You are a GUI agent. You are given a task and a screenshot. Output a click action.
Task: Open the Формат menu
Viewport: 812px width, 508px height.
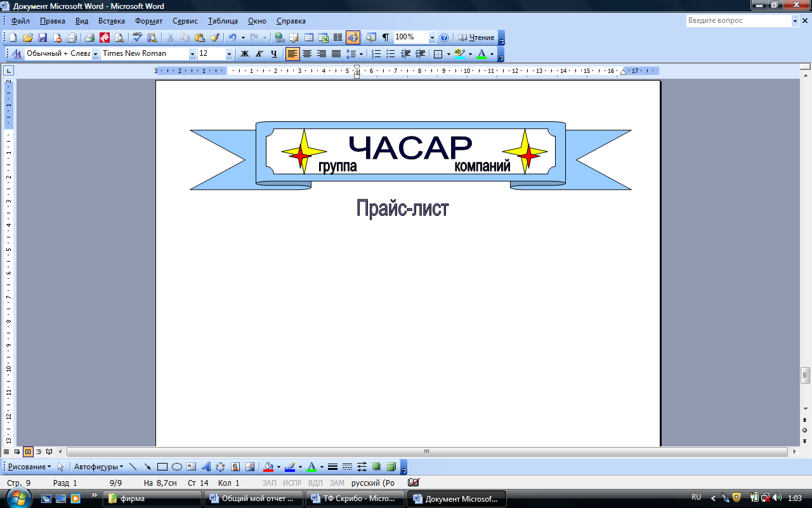[148, 21]
